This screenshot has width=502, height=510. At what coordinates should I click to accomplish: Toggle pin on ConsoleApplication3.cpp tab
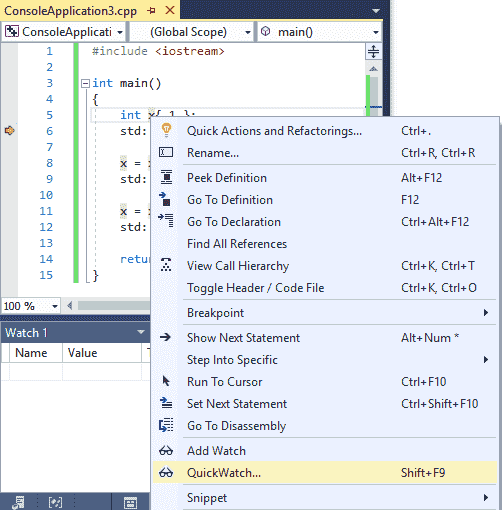151,11
